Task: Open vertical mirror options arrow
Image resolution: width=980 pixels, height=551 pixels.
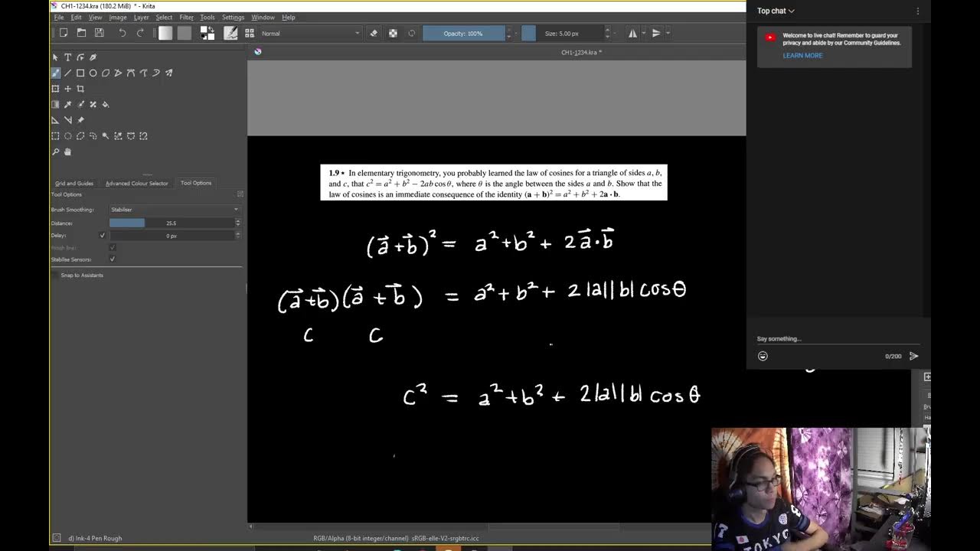Action: tap(668, 33)
